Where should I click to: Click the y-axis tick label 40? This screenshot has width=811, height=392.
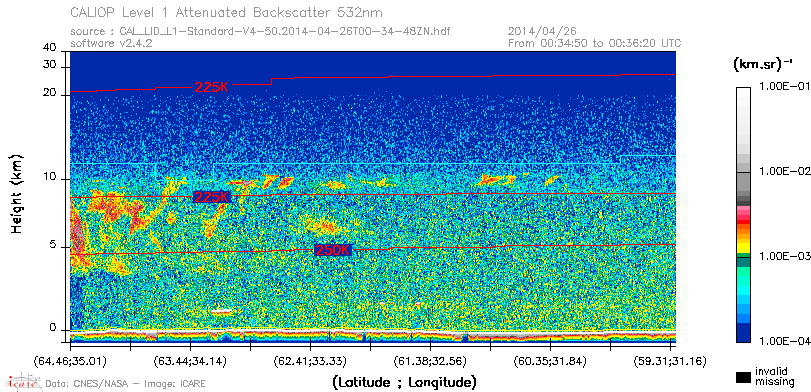[50, 48]
